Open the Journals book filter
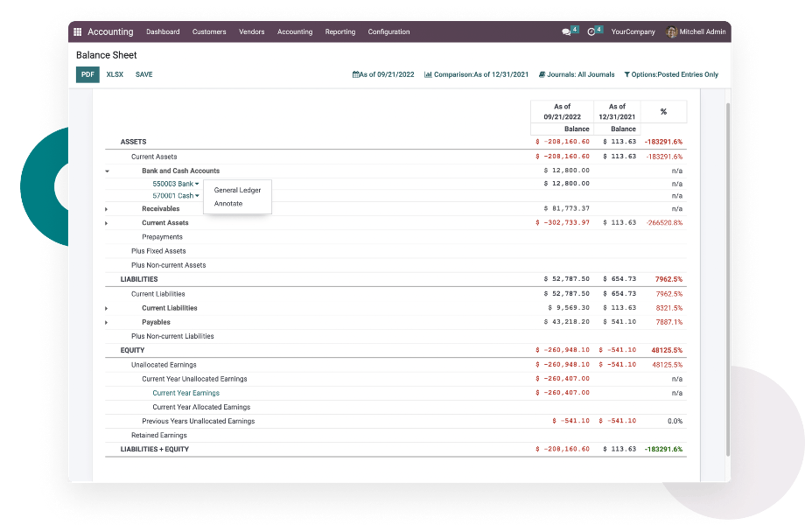This screenshot has width=805, height=532. click(x=577, y=74)
